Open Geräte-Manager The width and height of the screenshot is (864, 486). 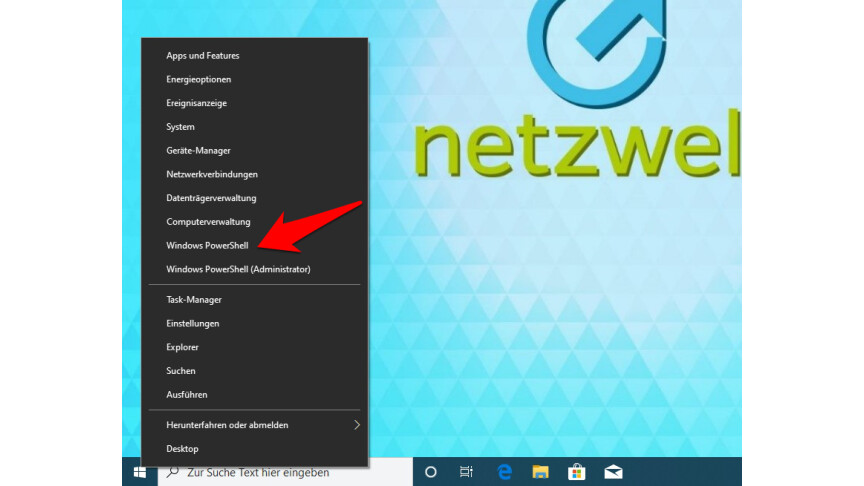pos(255,150)
